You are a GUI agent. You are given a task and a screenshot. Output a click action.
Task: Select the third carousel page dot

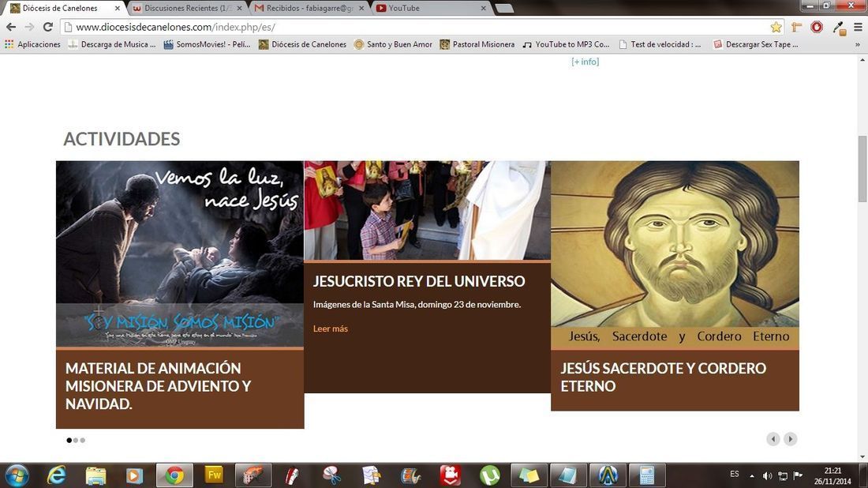(83, 441)
